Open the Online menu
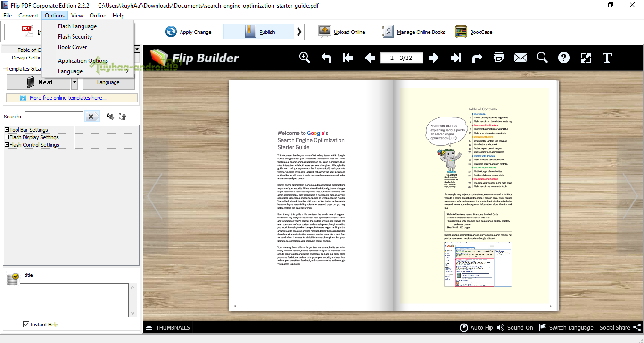 pyautogui.click(x=98, y=16)
